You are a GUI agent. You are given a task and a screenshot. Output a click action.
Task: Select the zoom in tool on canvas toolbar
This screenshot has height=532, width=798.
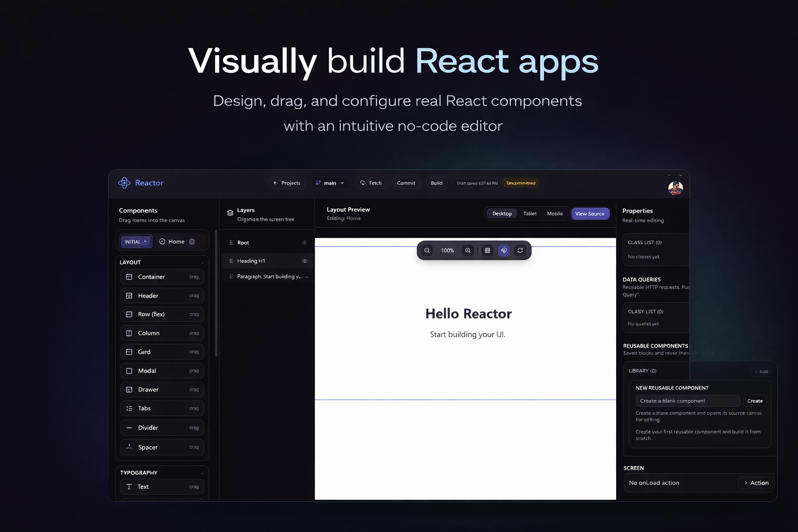[x=468, y=250]
